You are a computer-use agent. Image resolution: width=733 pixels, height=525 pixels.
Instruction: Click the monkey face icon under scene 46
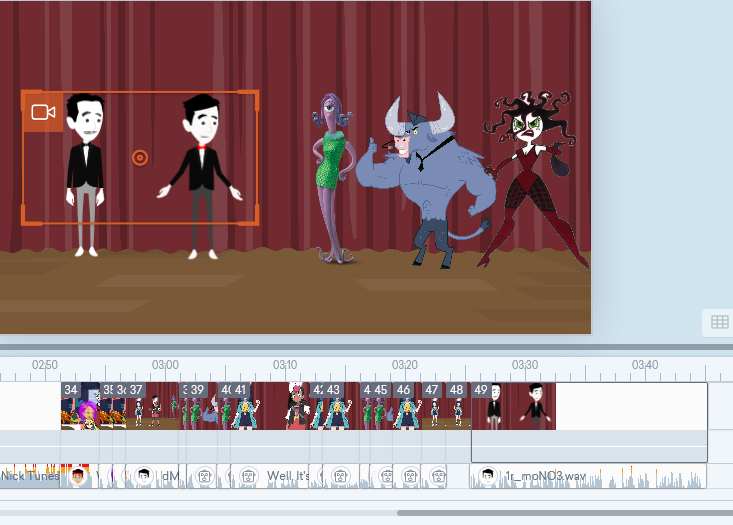click(x=410, y=476)
